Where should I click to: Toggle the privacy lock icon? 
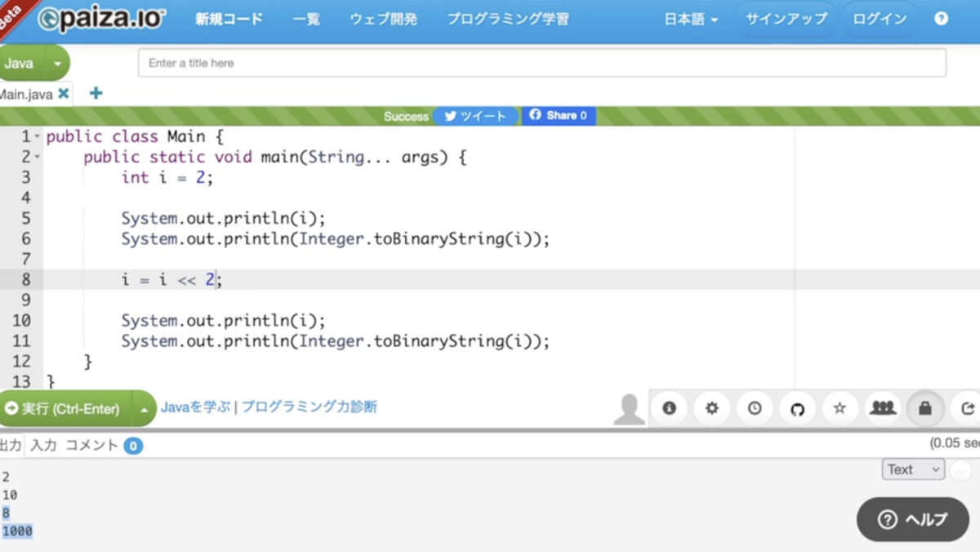(924, 408)
